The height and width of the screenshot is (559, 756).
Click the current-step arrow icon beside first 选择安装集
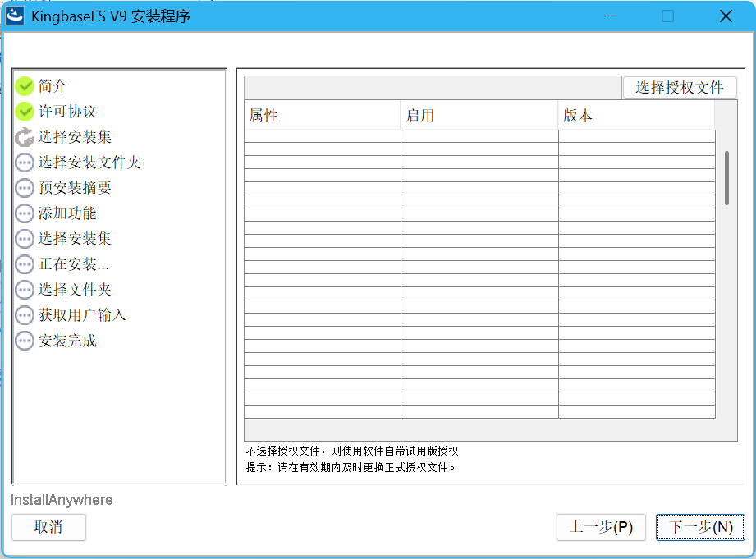pos(24,137)
